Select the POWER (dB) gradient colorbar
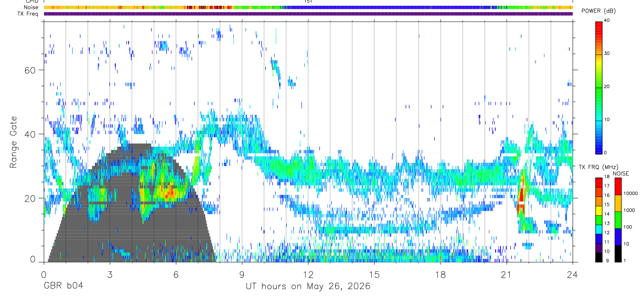 598,87
